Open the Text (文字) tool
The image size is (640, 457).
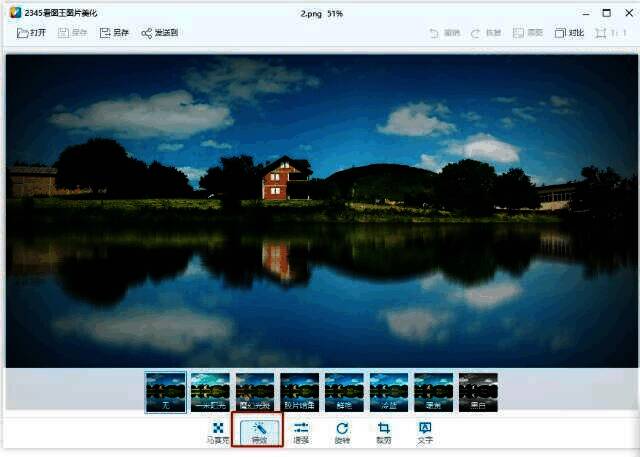click(425, 432)
